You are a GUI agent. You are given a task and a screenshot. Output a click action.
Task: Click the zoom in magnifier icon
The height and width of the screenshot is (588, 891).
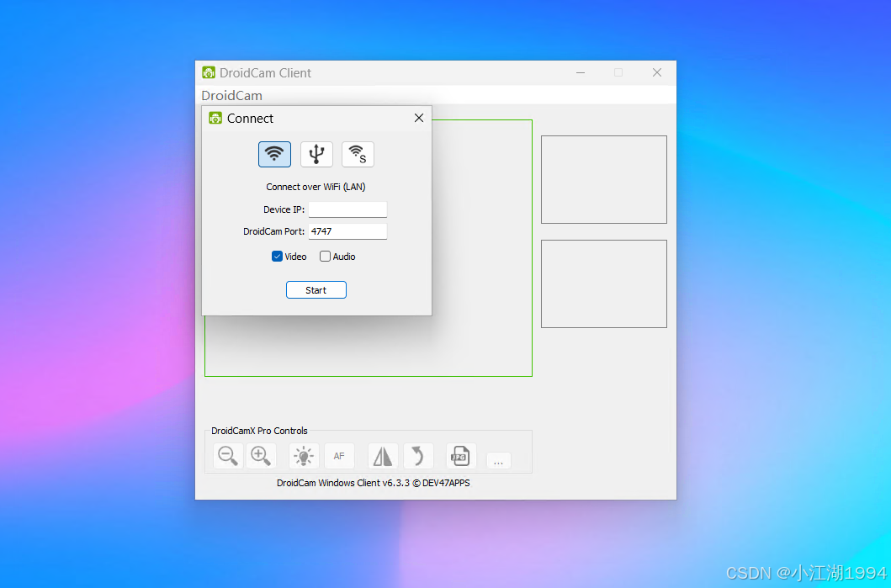click(261, 456)
